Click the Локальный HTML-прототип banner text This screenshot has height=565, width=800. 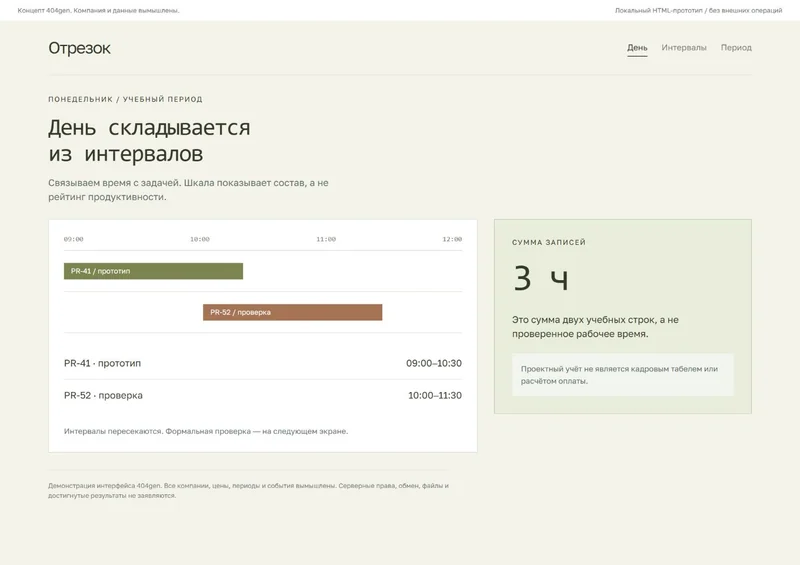[x=698, y=10]
